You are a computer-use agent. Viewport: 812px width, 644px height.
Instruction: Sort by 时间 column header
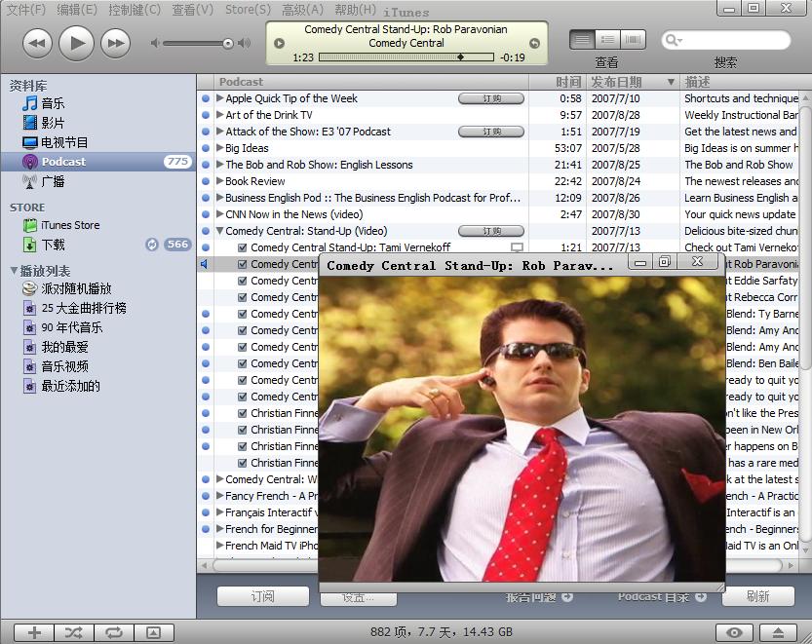click(x=558, y=82)
